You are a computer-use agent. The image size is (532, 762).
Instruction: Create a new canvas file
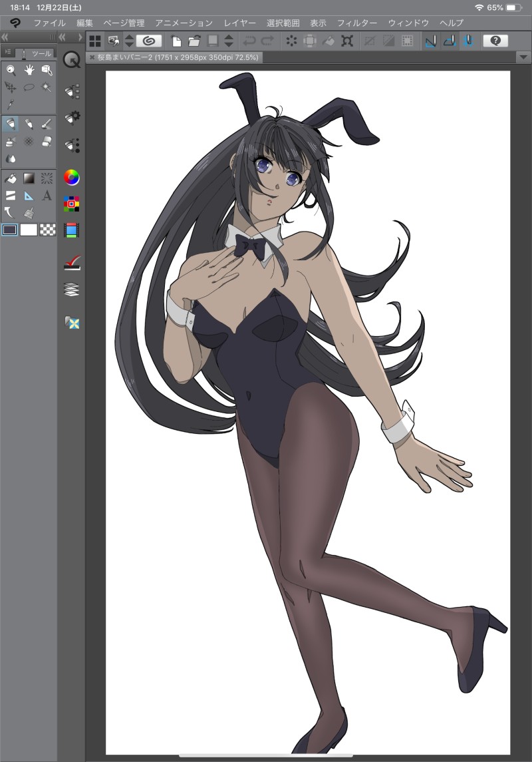176,41
